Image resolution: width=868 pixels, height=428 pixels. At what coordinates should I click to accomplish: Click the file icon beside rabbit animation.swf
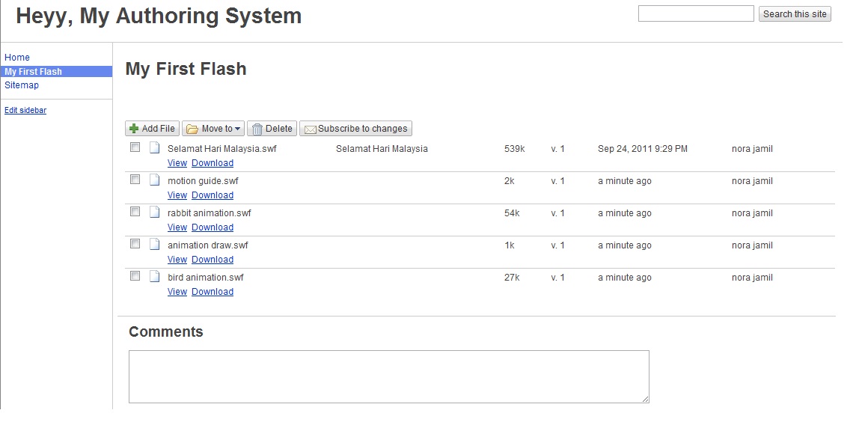point(155,213)
